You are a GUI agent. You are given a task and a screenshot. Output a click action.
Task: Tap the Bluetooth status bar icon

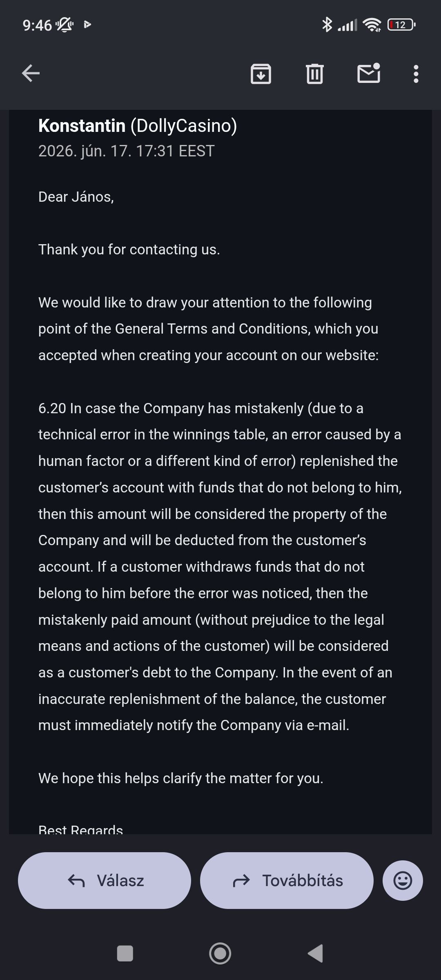point(327,24)
